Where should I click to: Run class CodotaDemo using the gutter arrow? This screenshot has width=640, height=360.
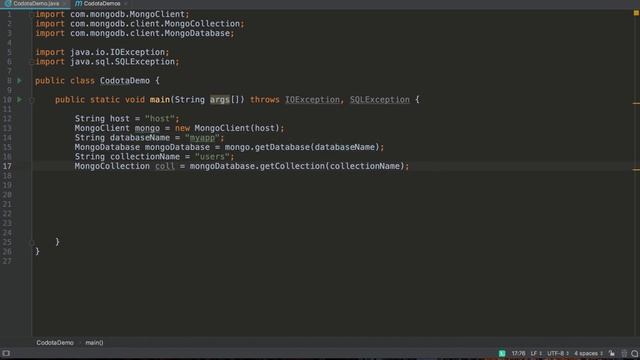[19, 81]
